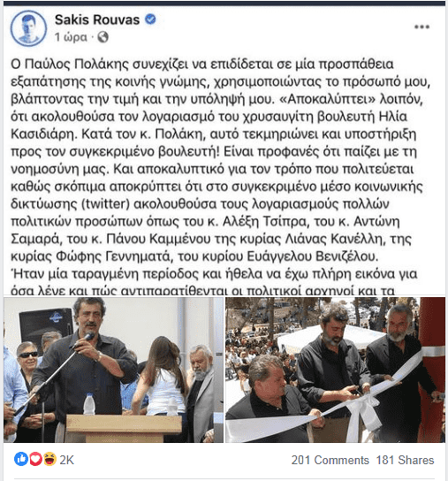
Task: Open left photo of man speaking at microphone
Action: point(113,370)
